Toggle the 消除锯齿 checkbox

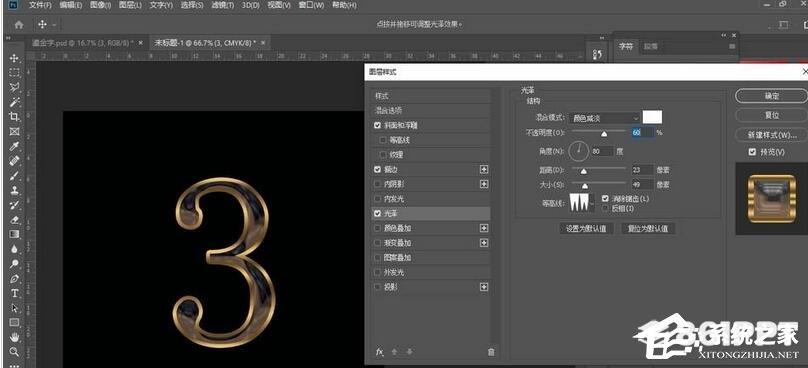tap(605, 198)
